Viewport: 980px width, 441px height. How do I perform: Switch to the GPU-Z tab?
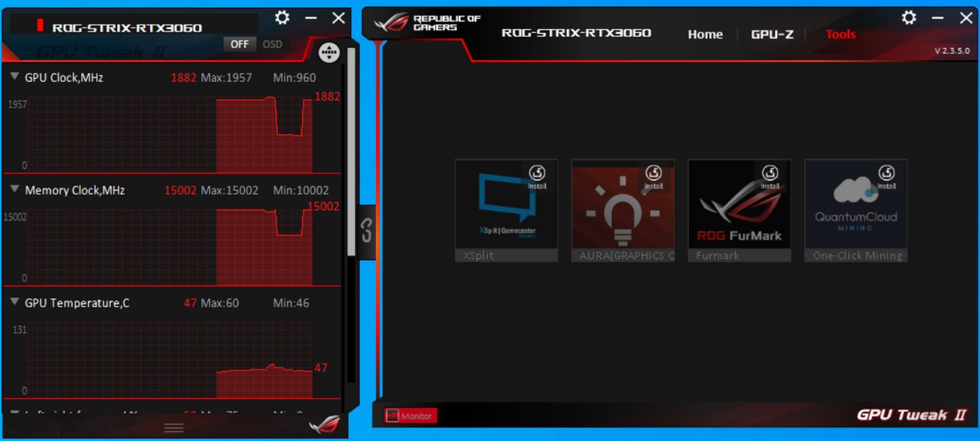[x=772, y=34]
